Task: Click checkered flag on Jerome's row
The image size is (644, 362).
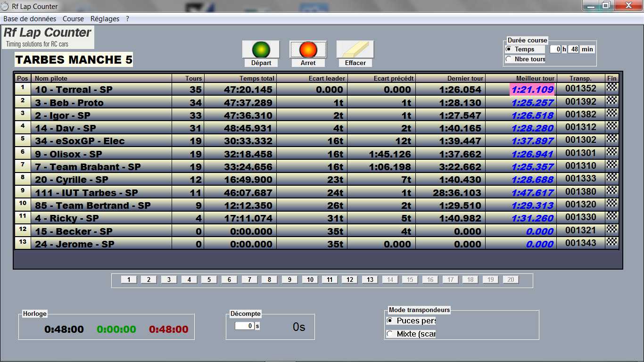Action: [611, 242]
